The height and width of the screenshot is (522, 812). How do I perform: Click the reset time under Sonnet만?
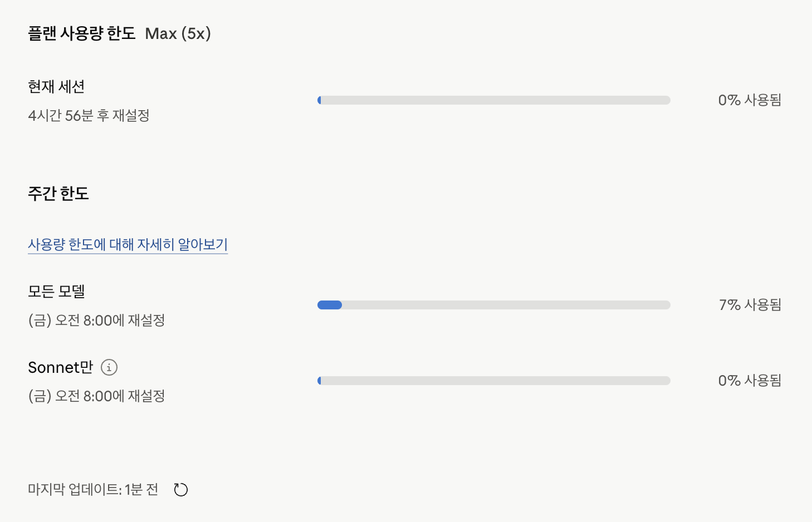(97, 396)
